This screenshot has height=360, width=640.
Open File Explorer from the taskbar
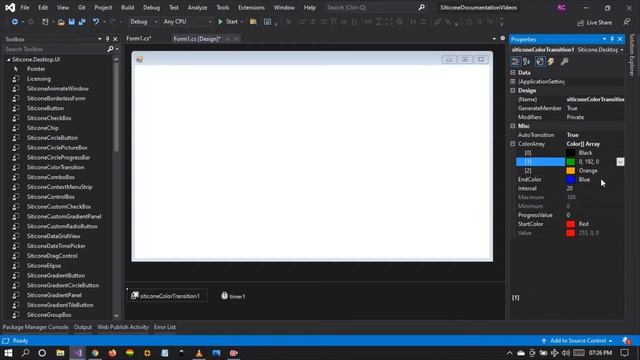click(60, 353)
